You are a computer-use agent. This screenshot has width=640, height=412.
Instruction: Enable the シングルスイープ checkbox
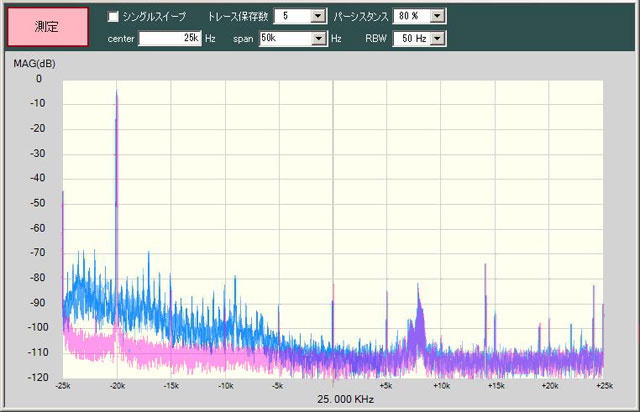click(113, 16)
